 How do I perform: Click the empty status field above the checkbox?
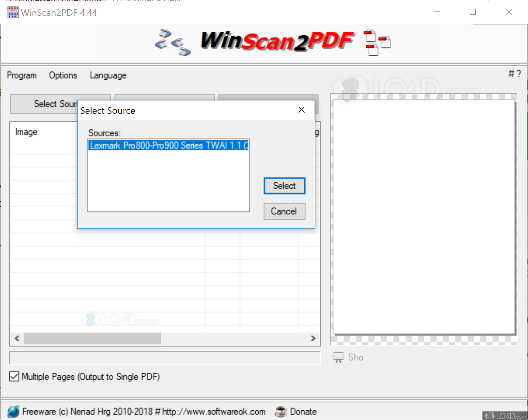165,358
